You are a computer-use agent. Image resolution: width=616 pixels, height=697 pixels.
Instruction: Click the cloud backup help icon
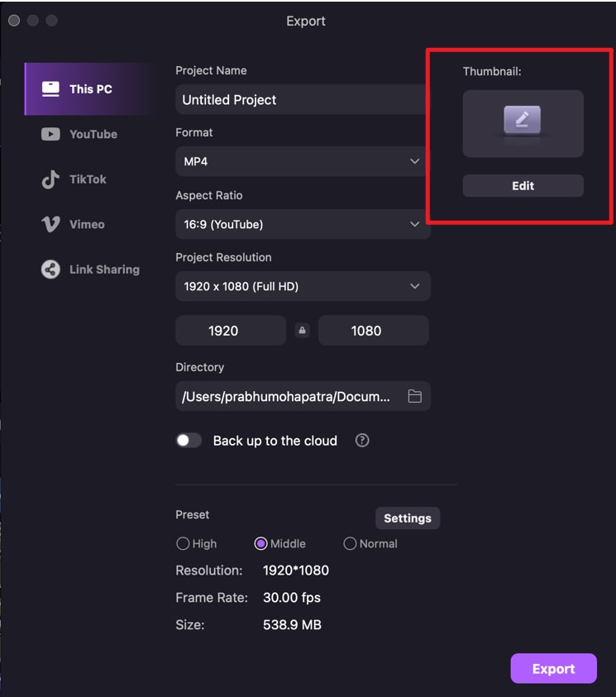[x=362, y=441]
